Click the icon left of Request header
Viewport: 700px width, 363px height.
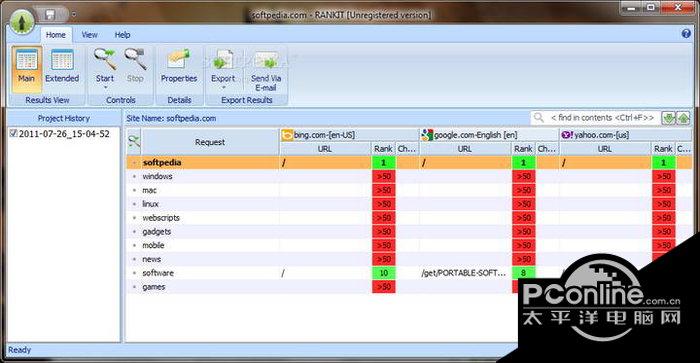coord(134,142)
